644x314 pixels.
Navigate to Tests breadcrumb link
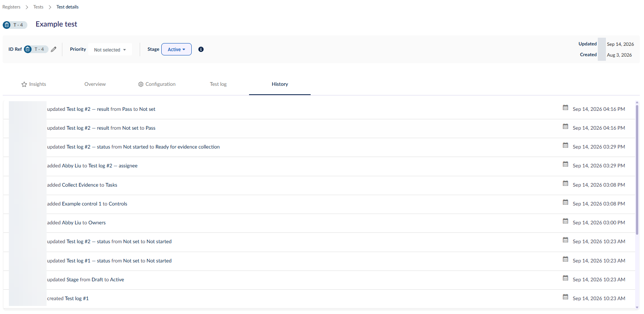point(38,7)
